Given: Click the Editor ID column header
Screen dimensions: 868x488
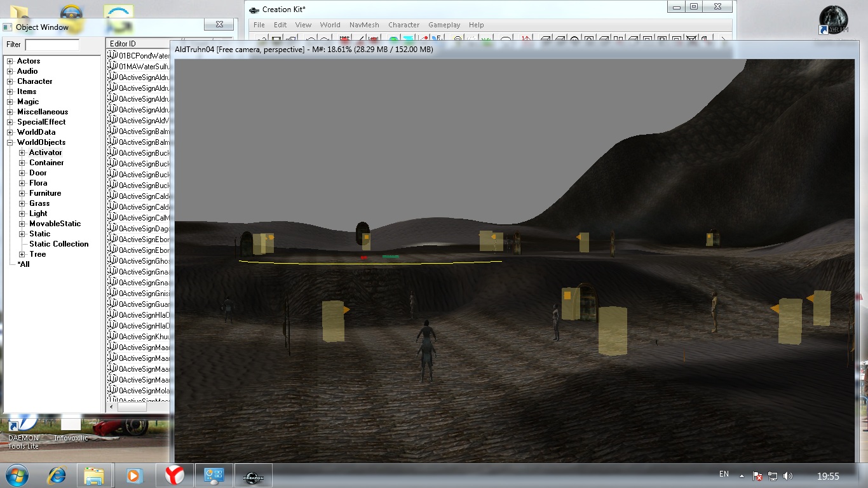Looking at the screenshot, I should pyautogui.click(x=137, y=43).
